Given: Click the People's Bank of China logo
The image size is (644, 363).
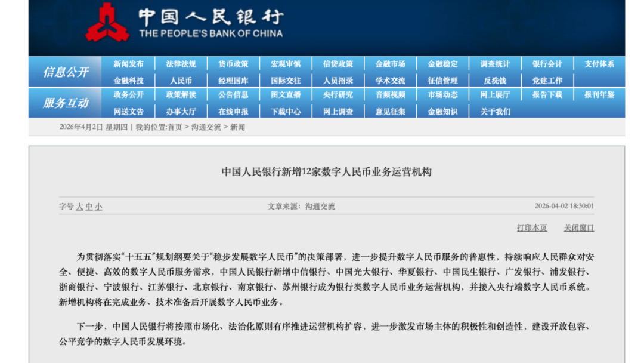Looking at the screenshot, I should click(x=184, y=22).
